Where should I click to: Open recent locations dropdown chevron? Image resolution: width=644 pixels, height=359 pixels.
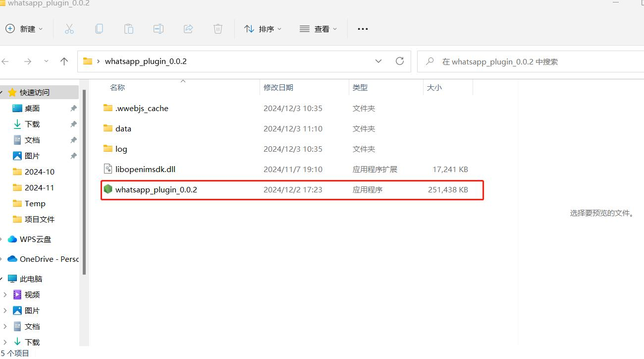[x=47, y=61]
